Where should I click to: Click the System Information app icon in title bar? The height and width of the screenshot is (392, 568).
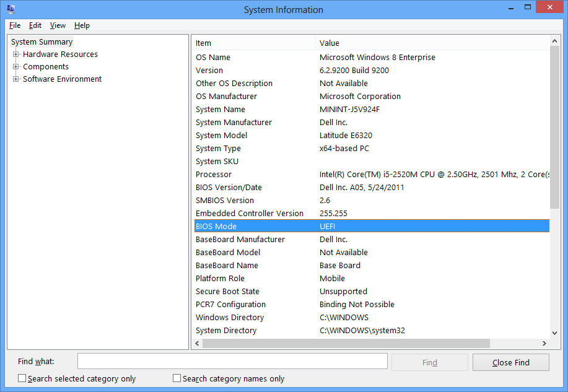tap(11, 8)
